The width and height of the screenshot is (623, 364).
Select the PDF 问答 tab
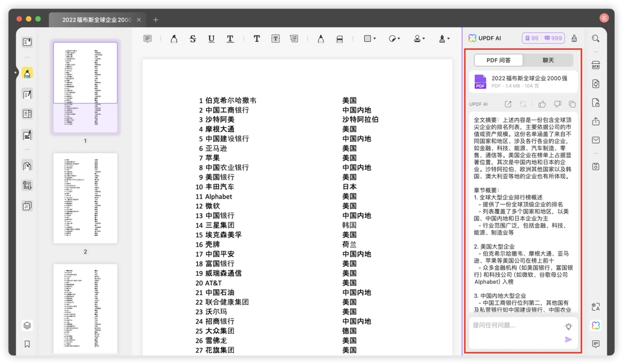click(498, 60)
